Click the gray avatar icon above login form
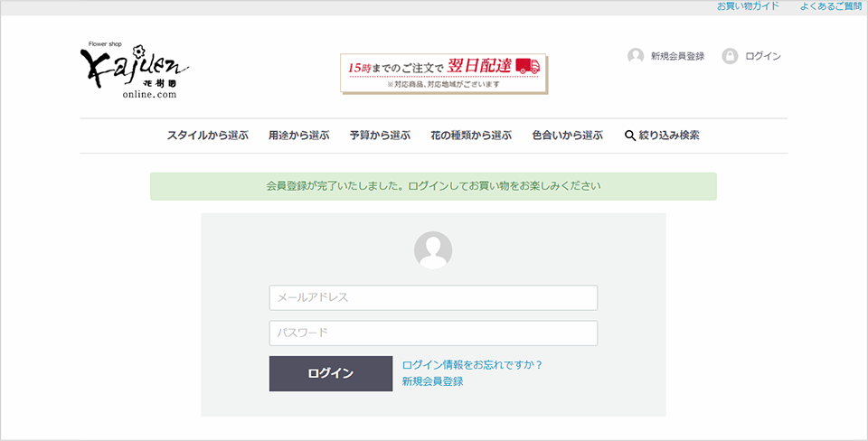 pyautogui.click(x=433, y=250)
